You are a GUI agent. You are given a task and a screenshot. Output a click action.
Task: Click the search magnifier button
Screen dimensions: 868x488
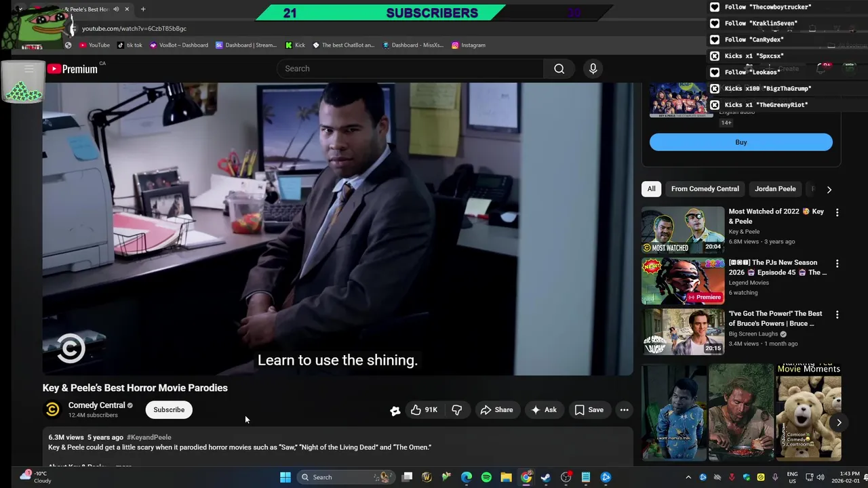(x=559, y=68)
